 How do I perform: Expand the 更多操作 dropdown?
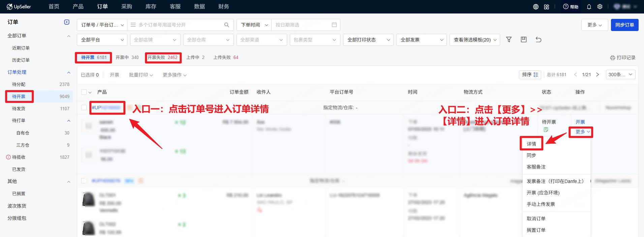[x=175, y=75]
